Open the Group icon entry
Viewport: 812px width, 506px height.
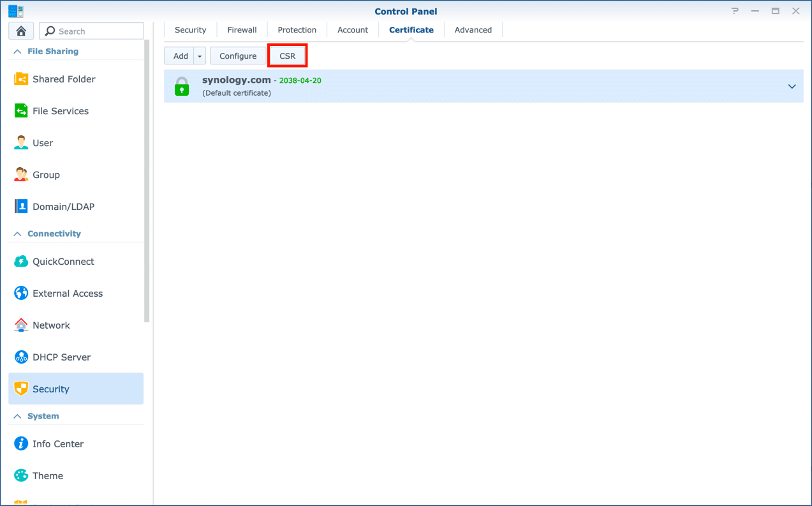pos(21,175)
